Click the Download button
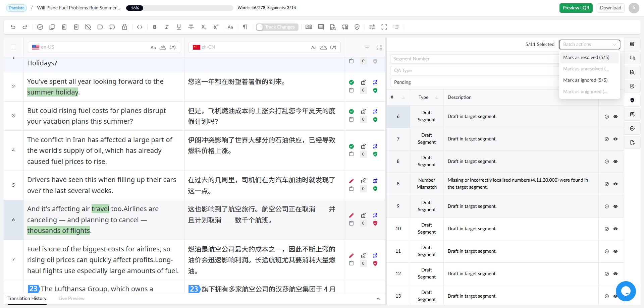 point(610,8)
